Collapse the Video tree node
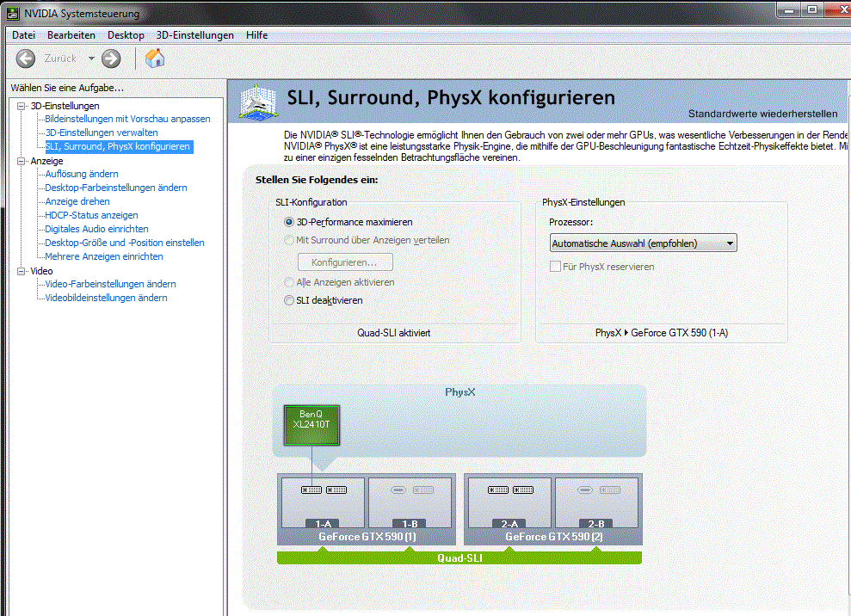 click(22, 271)
